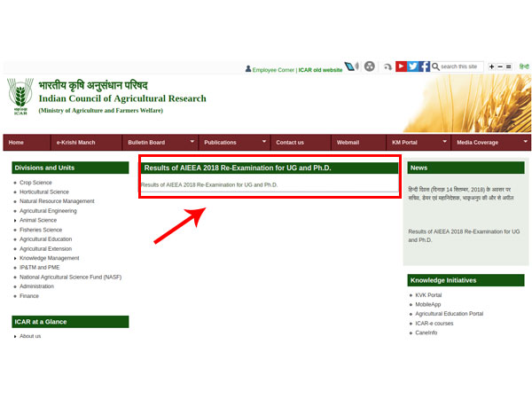
Task: Click AIEEA 2018 results green heading
Action: [x=270, y=168]
